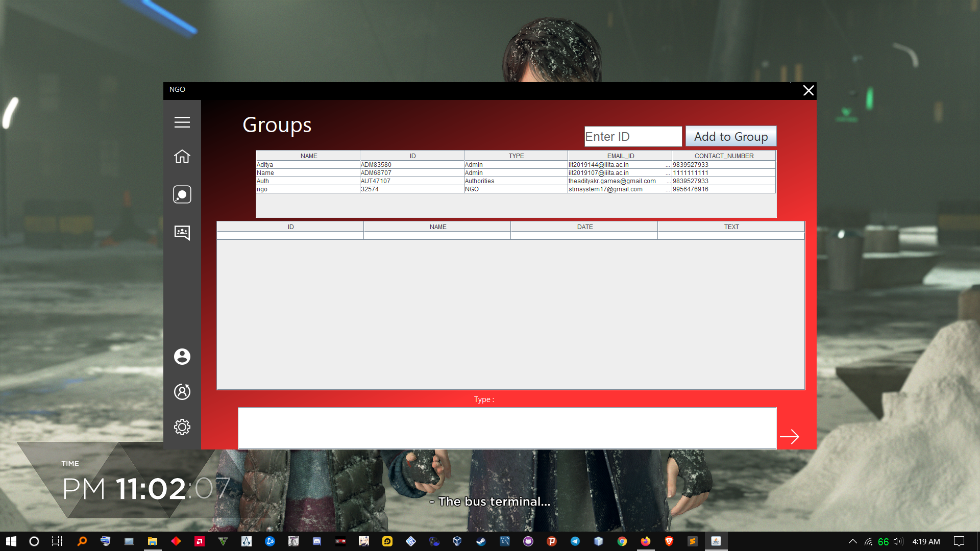Open Steam from the taskbar
The height and width of the screenshot is (551, 980).
(481, 541)
